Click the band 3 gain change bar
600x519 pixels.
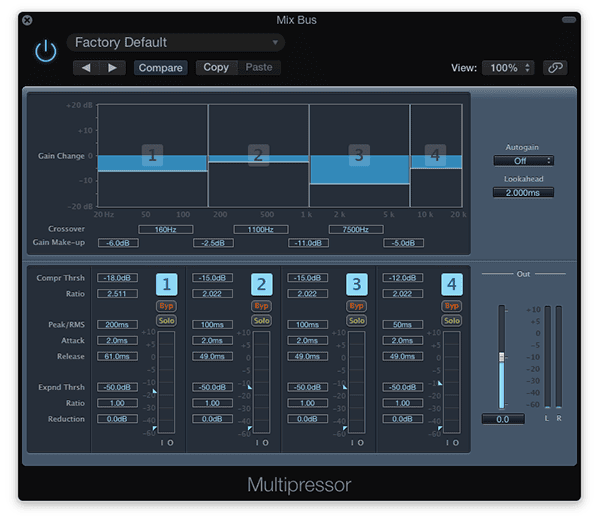pos(359,170)
